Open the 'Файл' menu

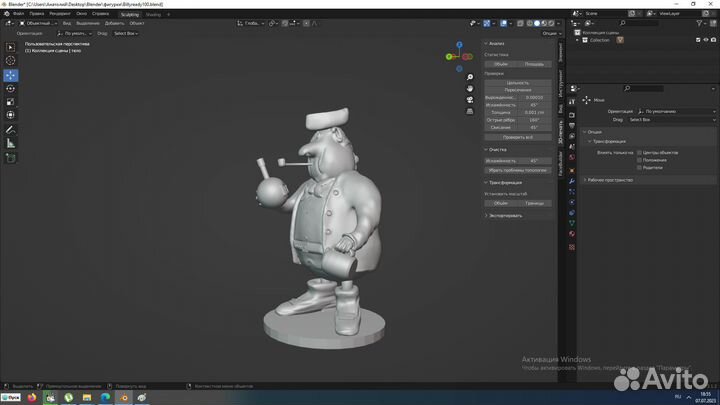(18, 14)
